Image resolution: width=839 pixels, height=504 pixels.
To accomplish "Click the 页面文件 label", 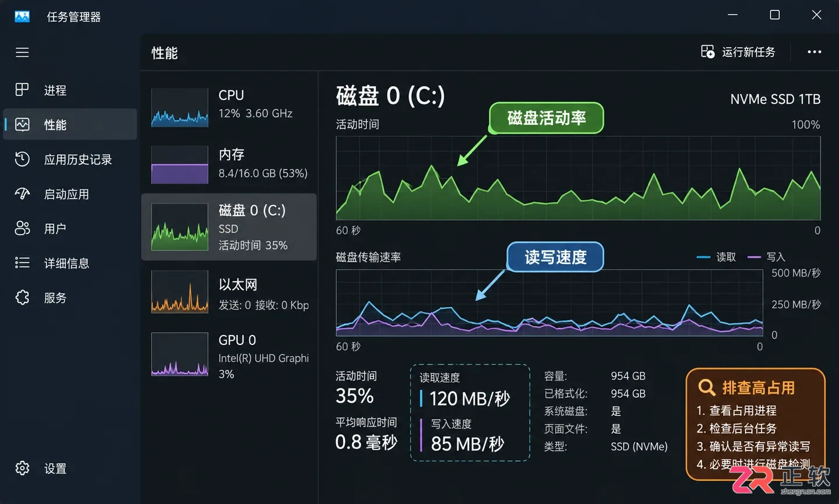I will pyautogui.click(x=565, y=429).
